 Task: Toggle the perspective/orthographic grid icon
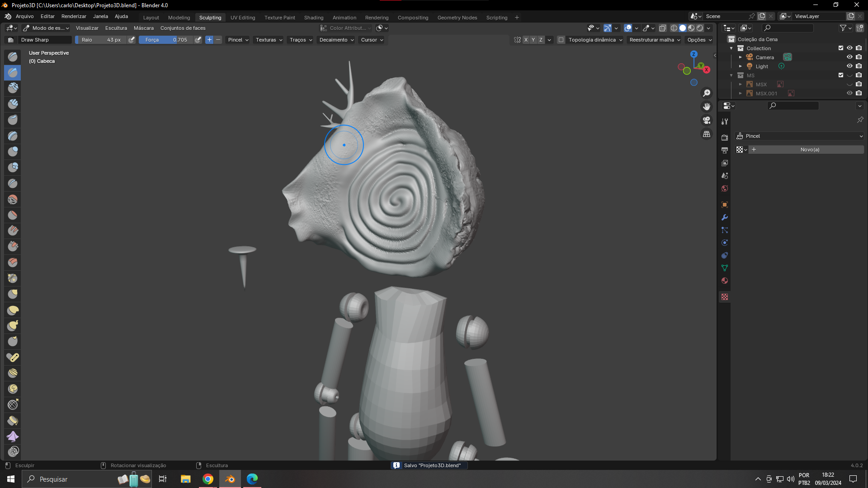(707, 134)
